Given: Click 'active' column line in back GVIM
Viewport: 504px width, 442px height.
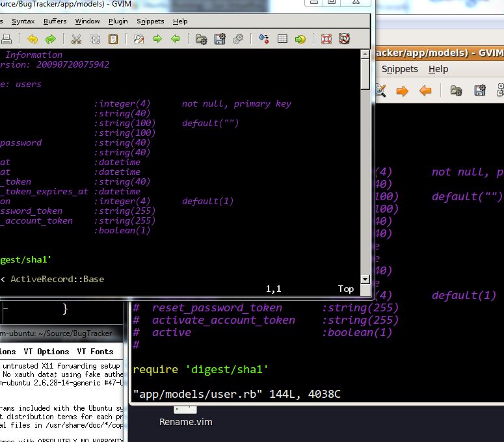Looking at the screenshot, I should click(171, 332).
